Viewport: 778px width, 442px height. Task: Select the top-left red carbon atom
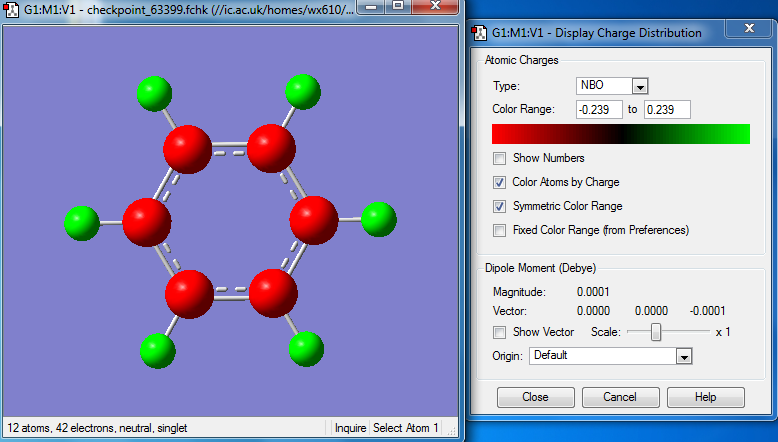[188, 149]
